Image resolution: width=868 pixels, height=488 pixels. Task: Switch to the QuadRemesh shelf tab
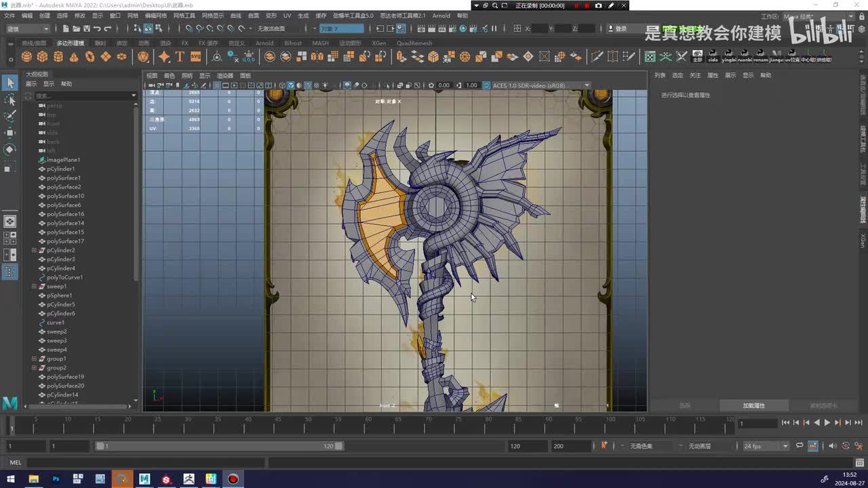click(x=414, y=43)
